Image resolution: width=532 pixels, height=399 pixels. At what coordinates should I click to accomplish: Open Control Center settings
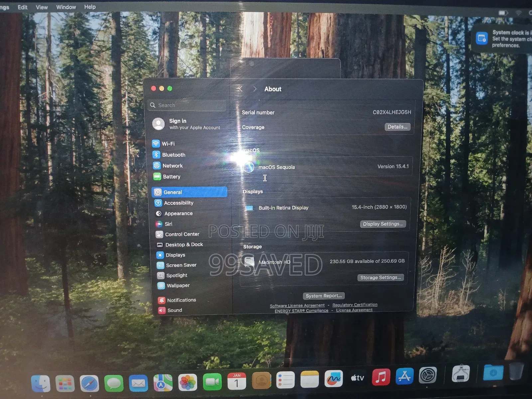pos(191,234)
